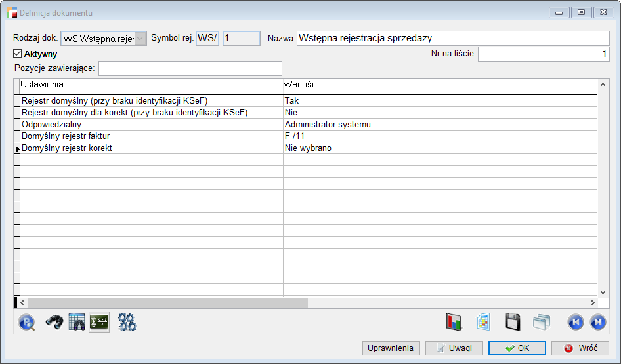Save using the floppy disk icon

[513, 322]
